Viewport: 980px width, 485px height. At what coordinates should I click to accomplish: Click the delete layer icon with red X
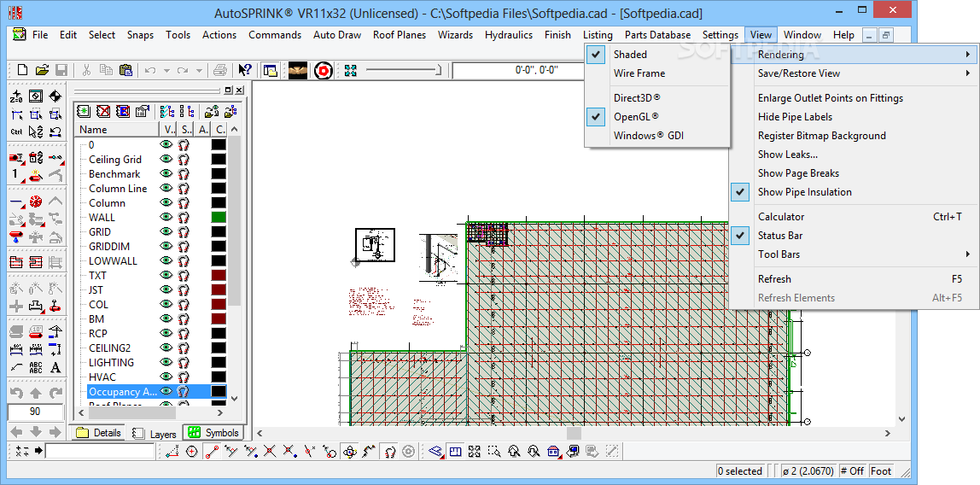[103, 111]
